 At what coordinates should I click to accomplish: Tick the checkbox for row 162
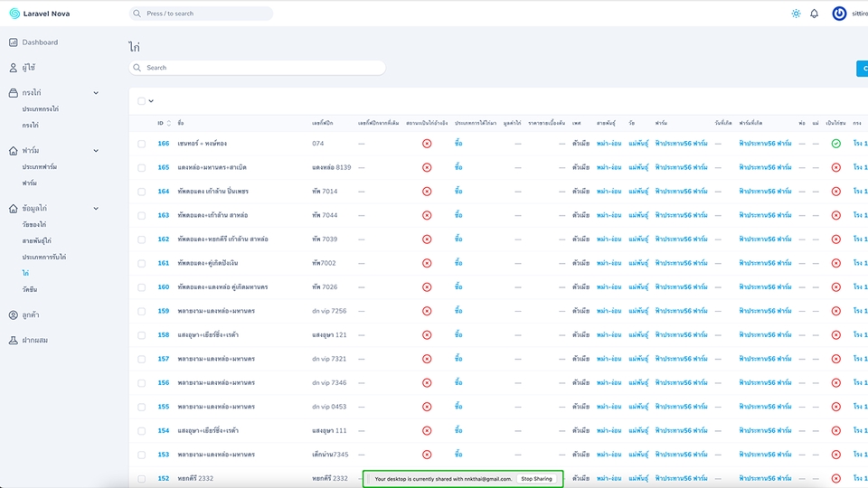click(x=142, y=239)
